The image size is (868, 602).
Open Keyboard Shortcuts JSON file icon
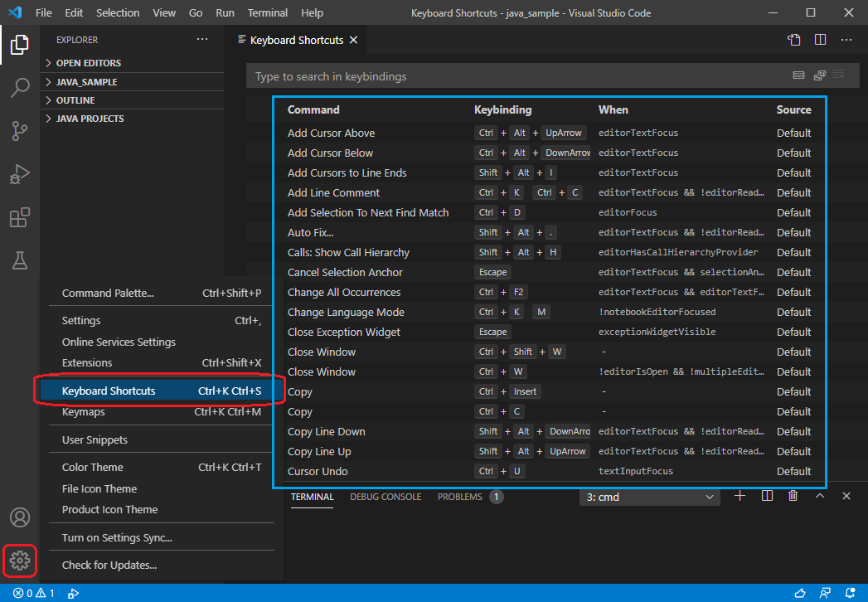point(794,40)
